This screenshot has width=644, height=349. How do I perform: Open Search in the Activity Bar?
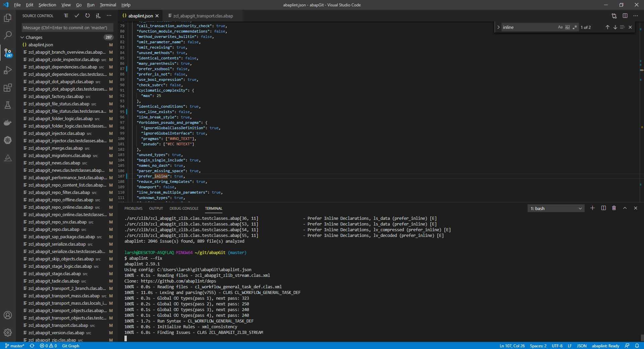(x=7, y=35)
